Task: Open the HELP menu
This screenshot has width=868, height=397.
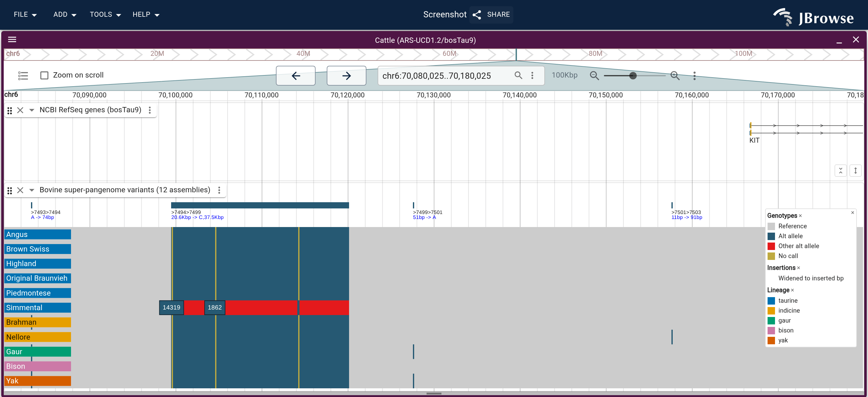Action: (146, 15)
